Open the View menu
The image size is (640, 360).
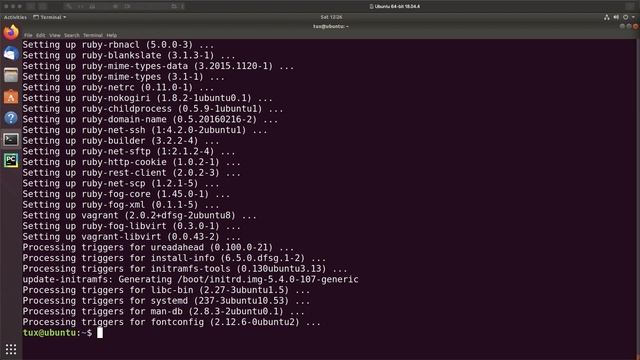tap(55, 36)
